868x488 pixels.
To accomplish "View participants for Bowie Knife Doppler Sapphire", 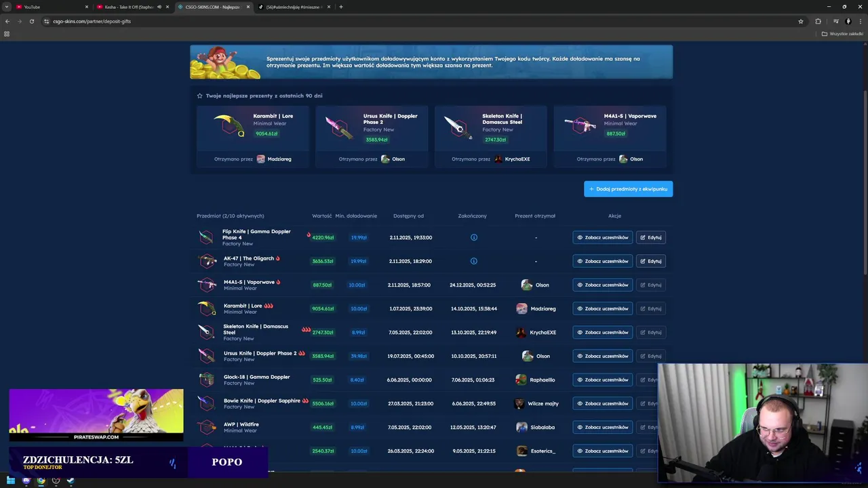I will click(x=603, y=403).
